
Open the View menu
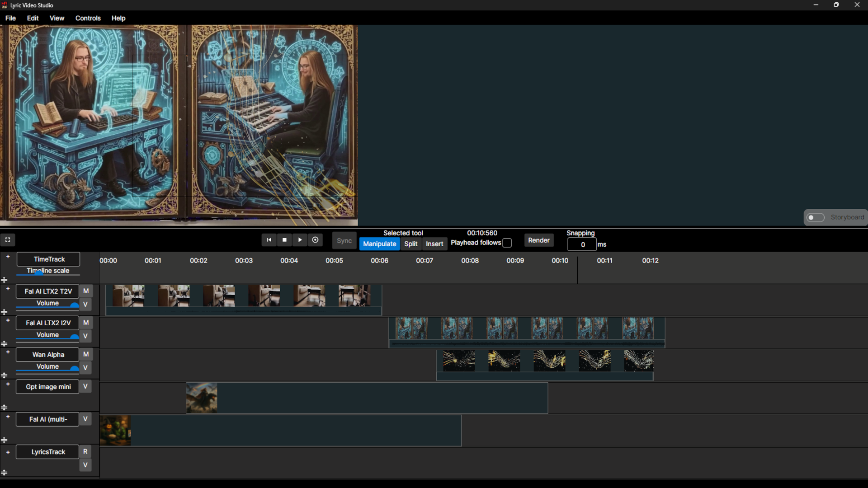coord(57,18)
